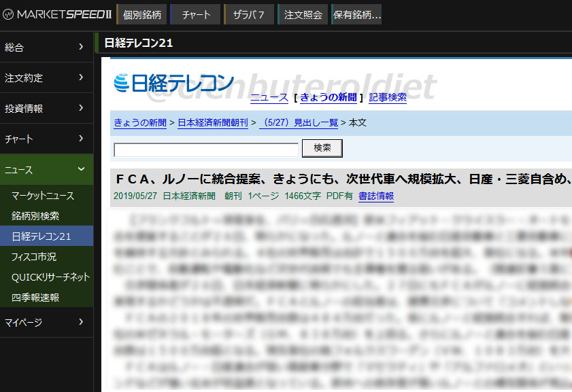Screen dimensions: 572x392
Task: Open the 記事検索 link
Action: coord(388,98)
